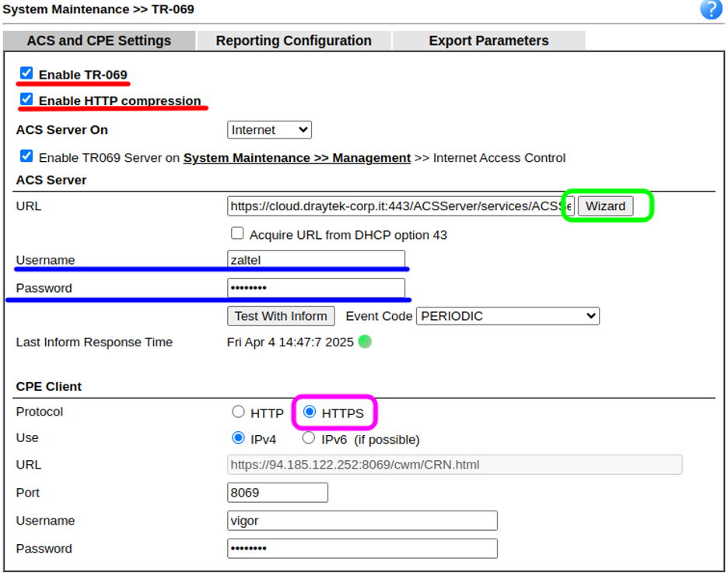
Task: Launch the ACS URL Wizard button
Action: pos(605,206)
